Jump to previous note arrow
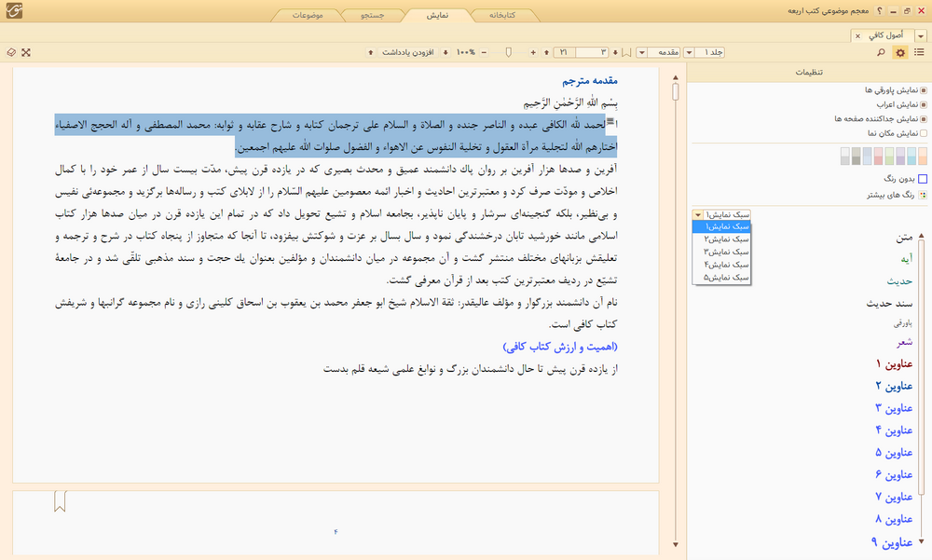 371,52
